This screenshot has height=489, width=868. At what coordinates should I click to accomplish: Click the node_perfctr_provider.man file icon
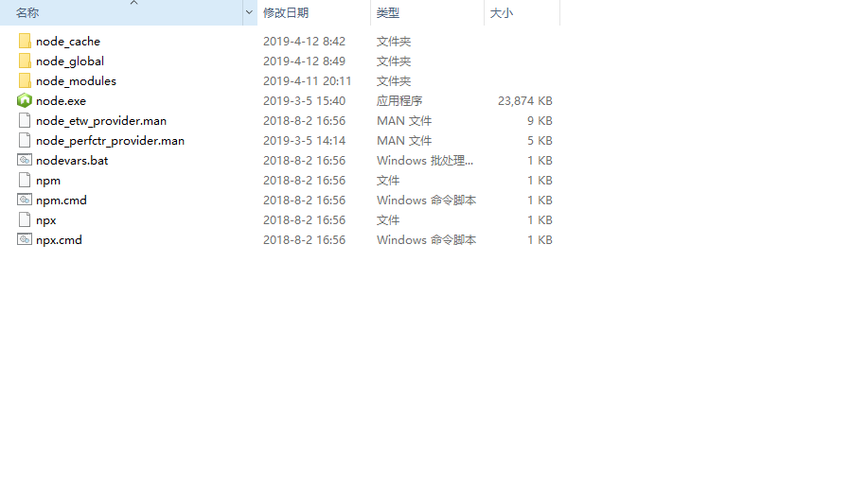[x=25, y=141]
